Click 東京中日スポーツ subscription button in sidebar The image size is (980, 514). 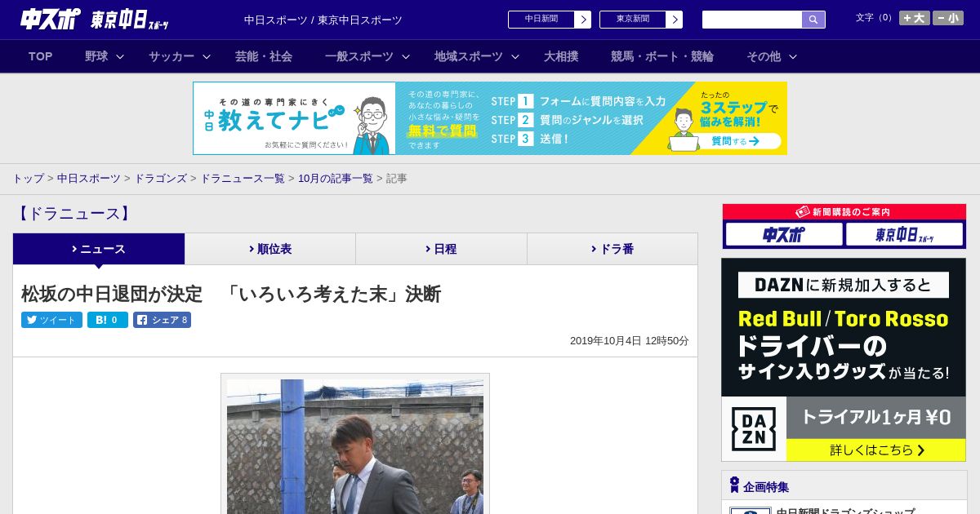(904, 235)
